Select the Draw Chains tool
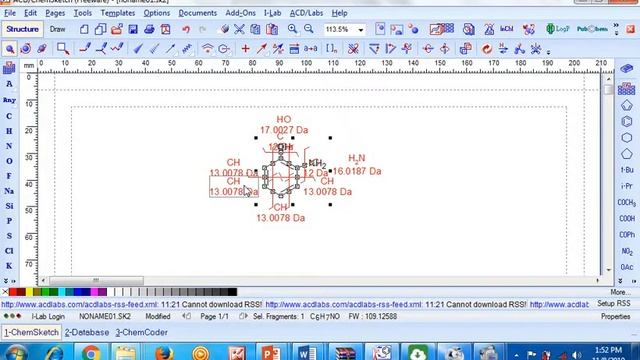Image resolution: width=640 pixels, height=360 pixels. (117, 49)
